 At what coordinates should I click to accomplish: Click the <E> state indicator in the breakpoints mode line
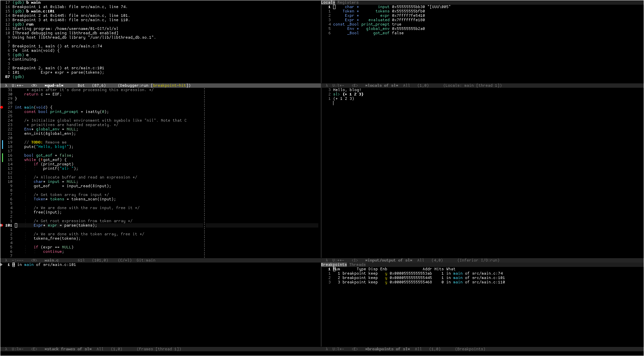click(355, 349)
